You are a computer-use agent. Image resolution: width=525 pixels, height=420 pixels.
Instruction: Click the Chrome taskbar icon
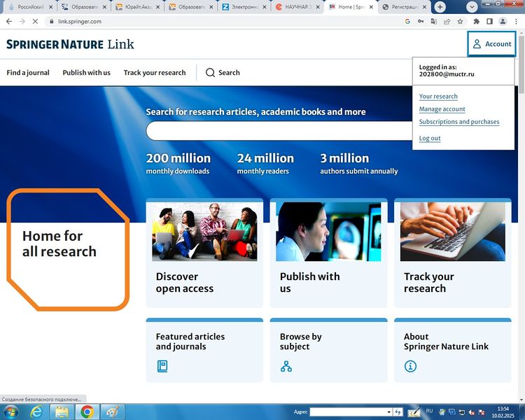click(87, 412)
